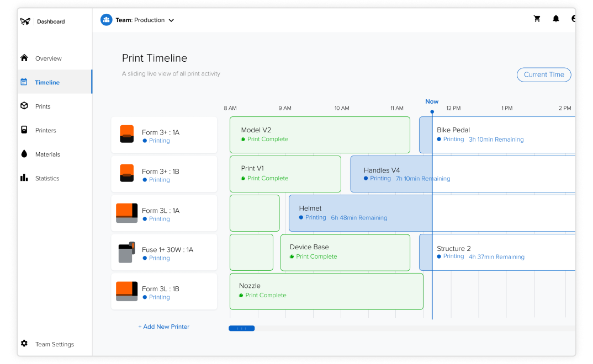The image size is (593, 364).
Task: Open the shopping cart icon
Action: (537, 19)
